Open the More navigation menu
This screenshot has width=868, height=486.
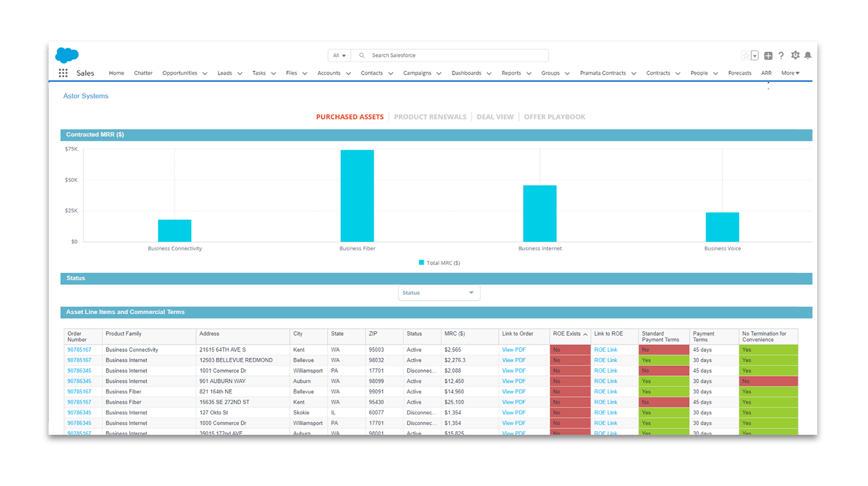pyautogui.click(x=791, y=73)
